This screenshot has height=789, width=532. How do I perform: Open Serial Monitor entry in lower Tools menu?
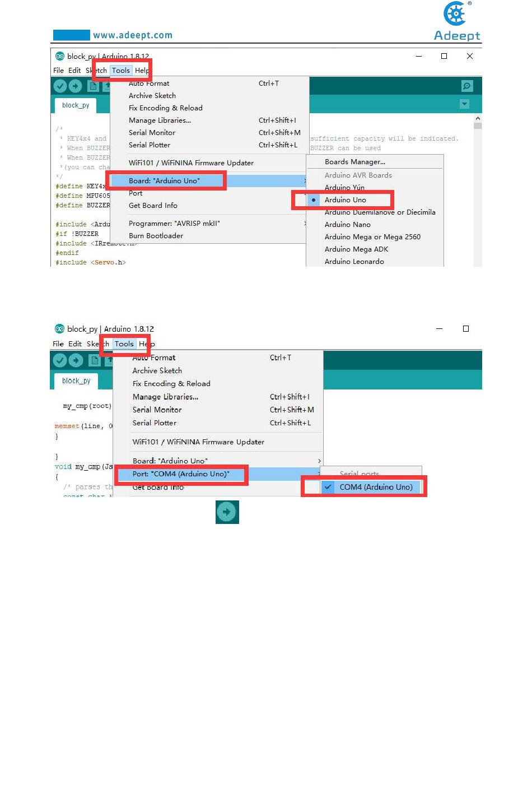coord(218,410)
